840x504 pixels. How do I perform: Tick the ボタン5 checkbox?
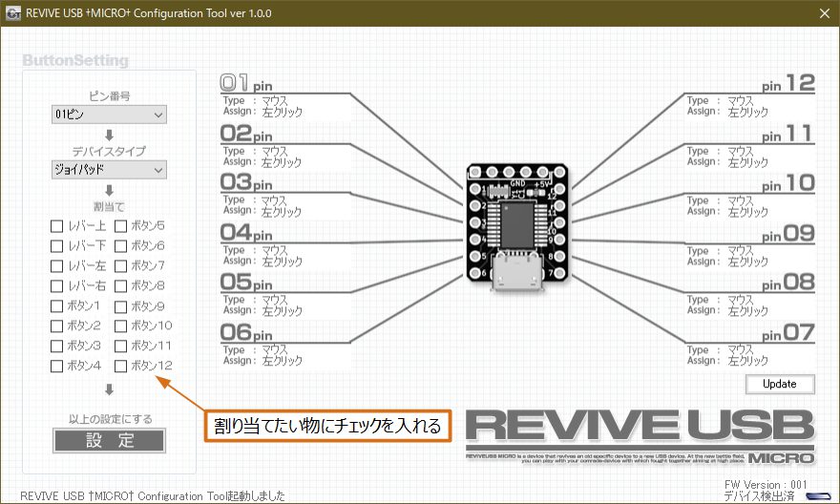(120, 226)
